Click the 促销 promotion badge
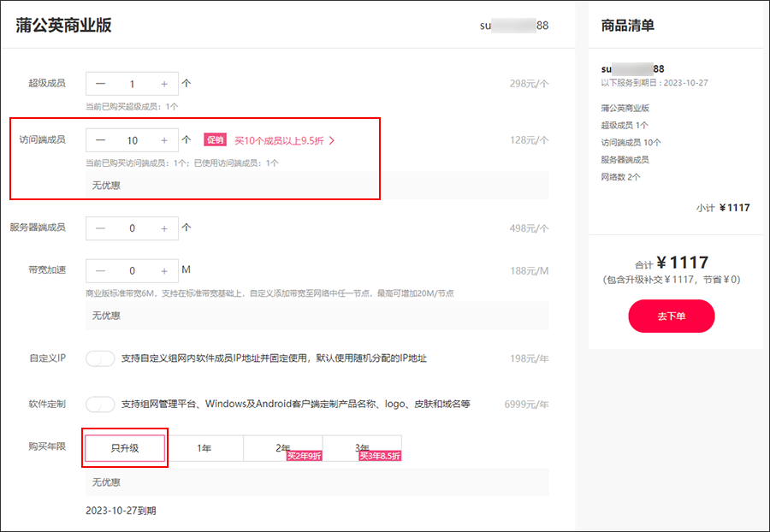Screen dimensions: 770x532 point(215,140)
